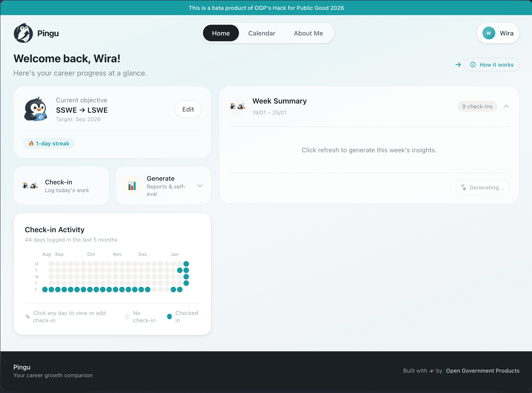Edit the current objective

coord(188,109)
